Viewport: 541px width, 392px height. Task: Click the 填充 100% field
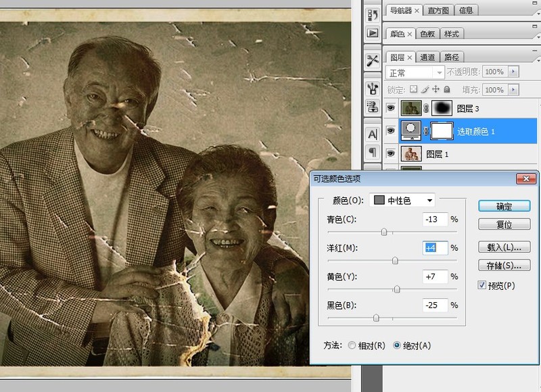click(x=495, y=90)
